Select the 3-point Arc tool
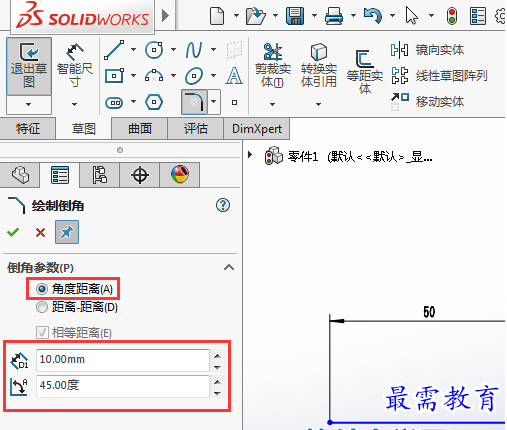The height and width of the screenshot is (430, 507). [x=154, y=76]
